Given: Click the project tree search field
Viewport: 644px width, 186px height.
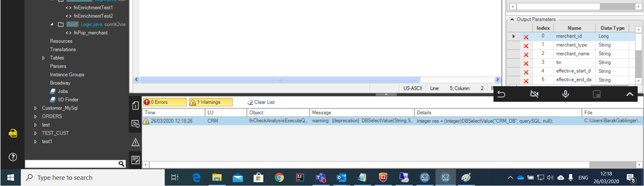Looking at the screenshot, I should pos(72,164).
